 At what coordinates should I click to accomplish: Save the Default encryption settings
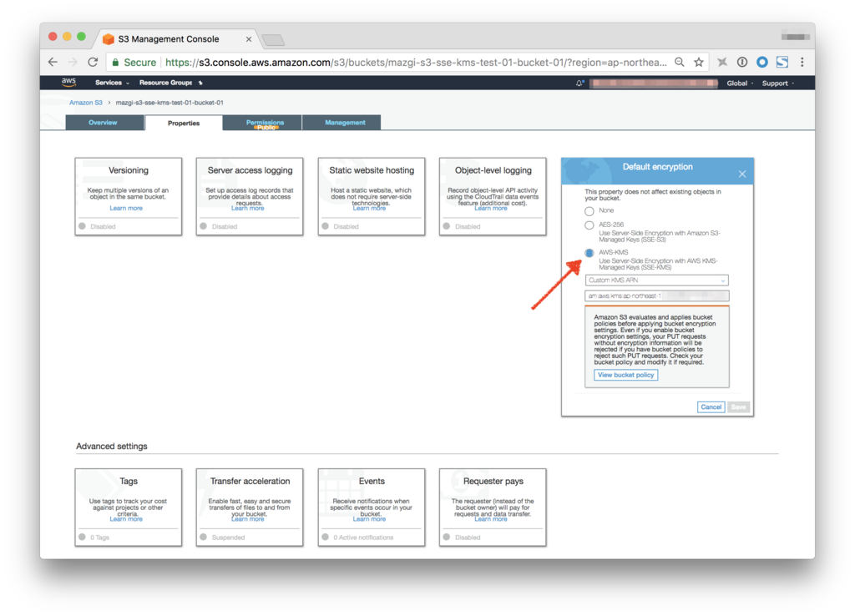(x=738, y=407)
